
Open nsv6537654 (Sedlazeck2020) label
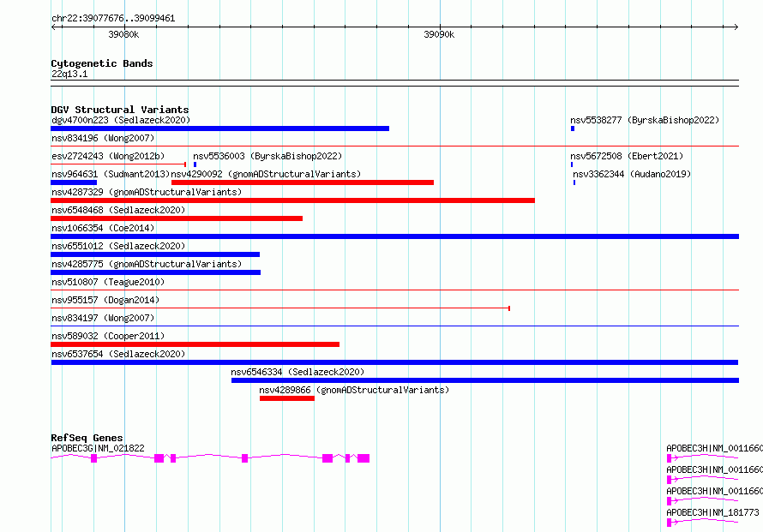click(118, 354)
